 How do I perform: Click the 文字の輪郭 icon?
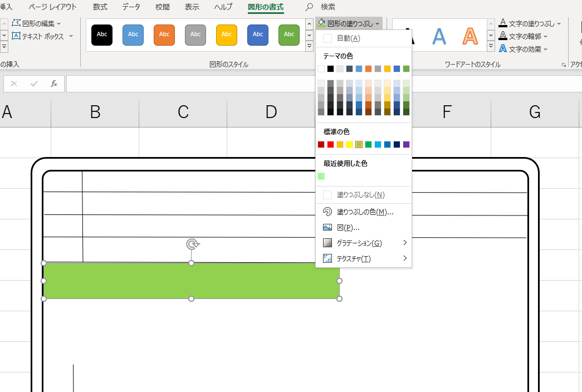tap(503, 36)
